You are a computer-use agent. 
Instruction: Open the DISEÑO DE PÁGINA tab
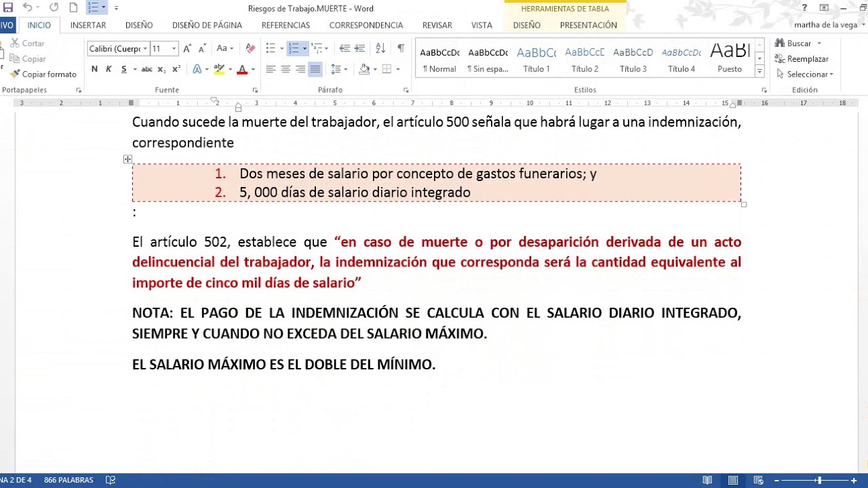pos(207,25)
